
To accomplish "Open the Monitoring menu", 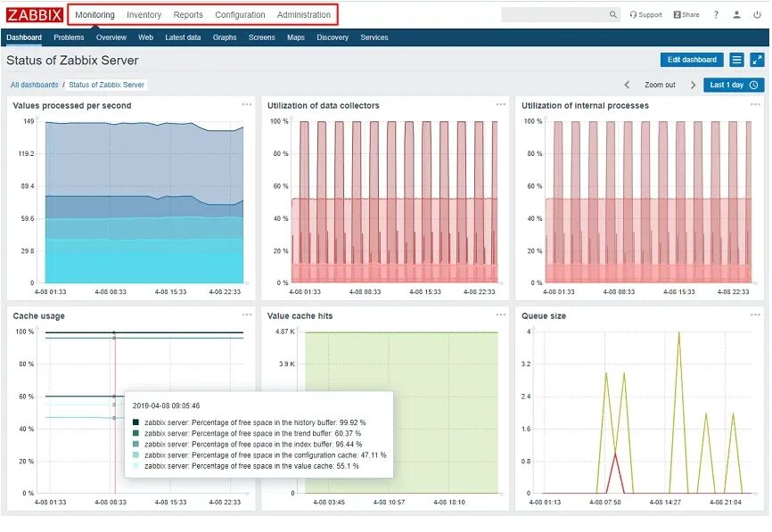I will (94, 15).
